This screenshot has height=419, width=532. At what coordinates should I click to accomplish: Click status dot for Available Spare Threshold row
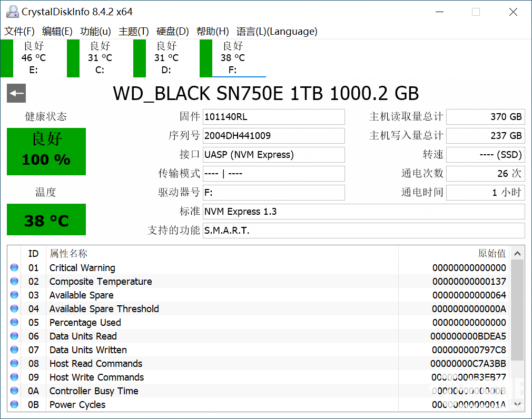click(14, 308)
